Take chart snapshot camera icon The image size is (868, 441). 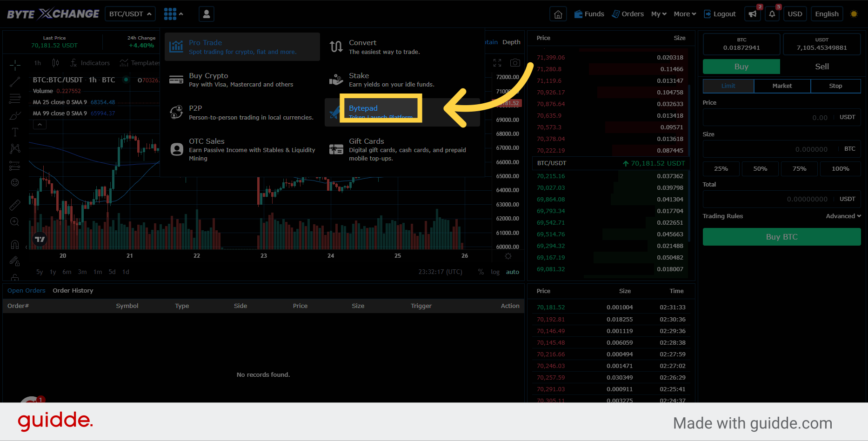click(515, 63)
